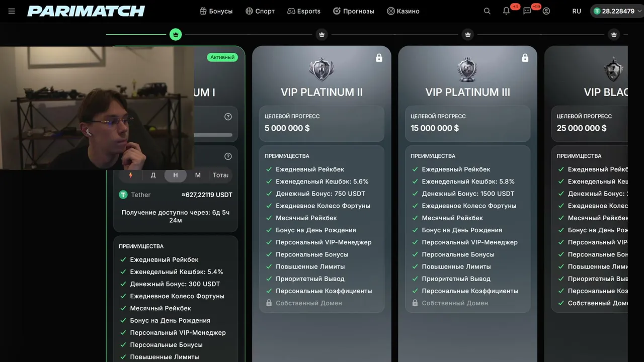This screenshot has width=644, height=362.
Task: Open the Казино menu item
Action: [403, 11]
